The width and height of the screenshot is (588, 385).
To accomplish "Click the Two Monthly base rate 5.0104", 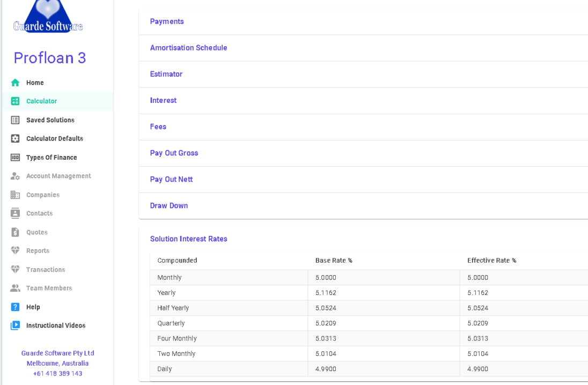I will (326, 353).
